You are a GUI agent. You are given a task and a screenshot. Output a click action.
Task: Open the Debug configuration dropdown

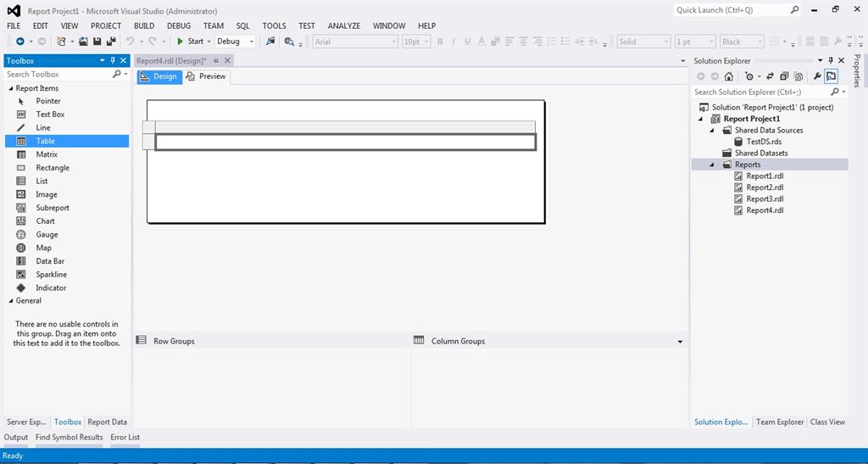pos(236,42)
